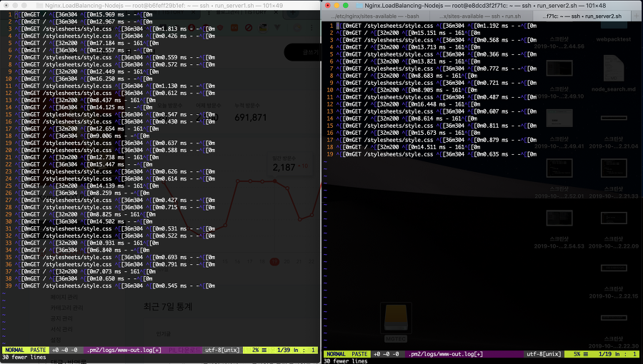
Task: Click right log line with 1.192 ms
Action: tap(437, 26)
